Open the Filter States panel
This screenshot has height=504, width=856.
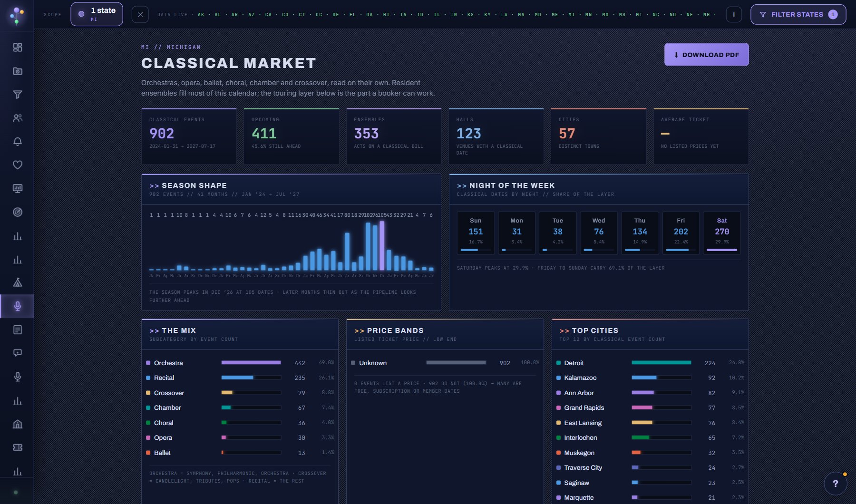pyautogui.click(x=798, y=14)
